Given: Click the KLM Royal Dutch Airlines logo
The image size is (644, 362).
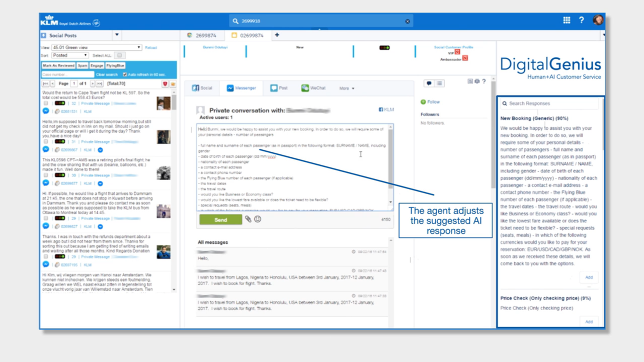Looking at the screenshot, I should point(69,21).
